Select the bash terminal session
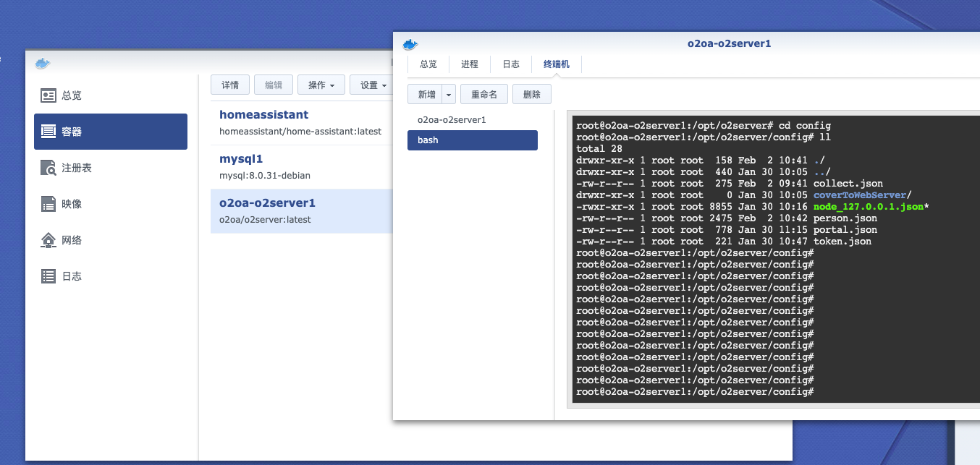Screen dimensions: 980x465 click(x=473, y=140)
